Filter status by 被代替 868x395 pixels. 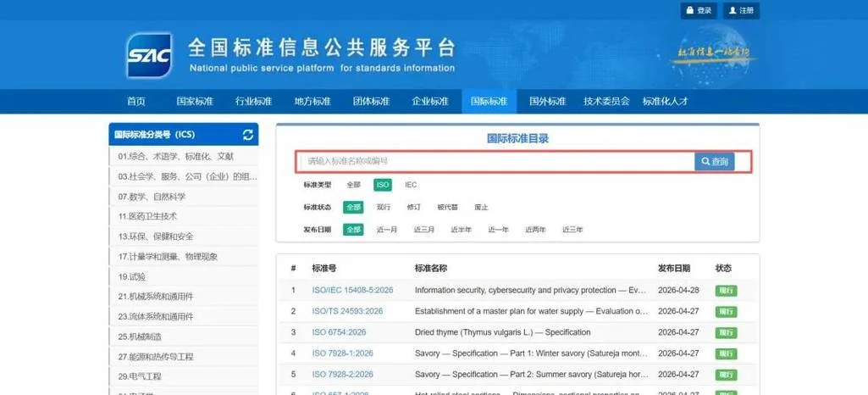(x=447, y=207)
